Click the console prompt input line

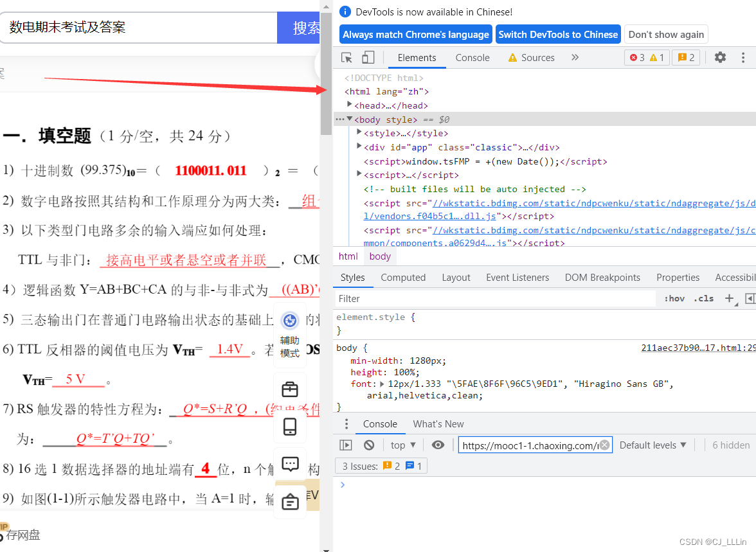[x=547, y=485]
